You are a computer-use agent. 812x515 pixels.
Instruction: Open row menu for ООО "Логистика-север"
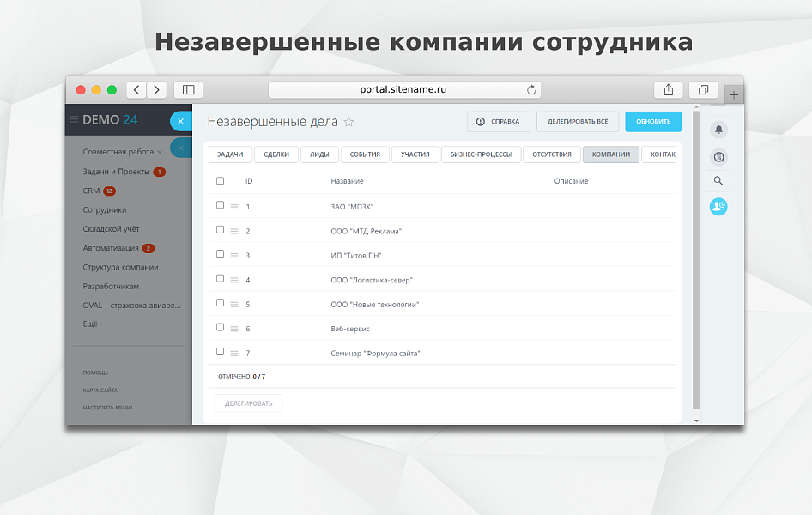click(x=234, y=280)
